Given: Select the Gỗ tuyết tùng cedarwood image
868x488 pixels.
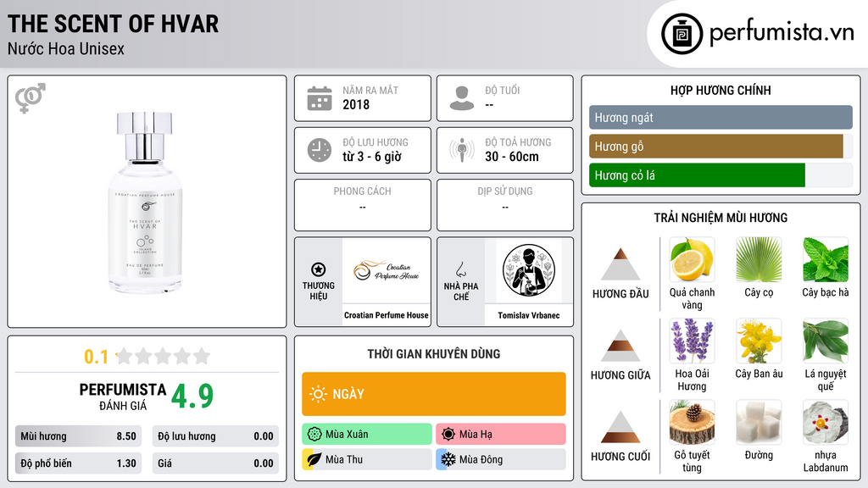Looking at the screenshot, I should tap(692, 423).
